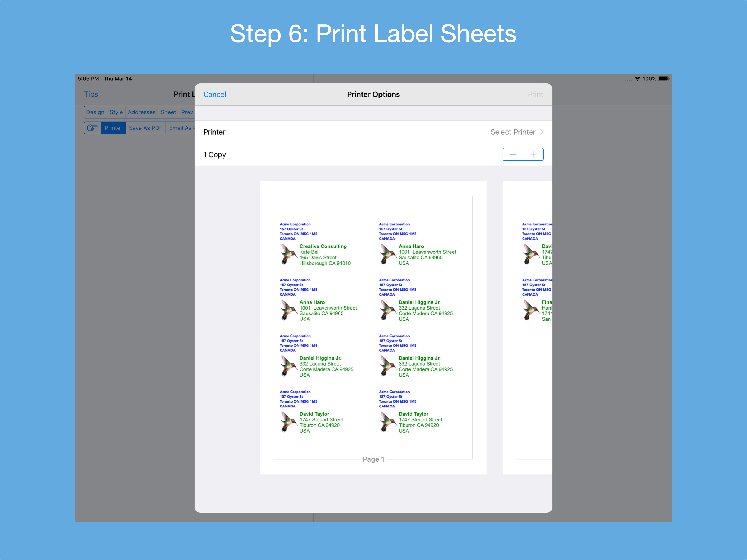Screen dimensions: 747x560
Task: Open the Select Printer row
Action: [x=373, y=132]
